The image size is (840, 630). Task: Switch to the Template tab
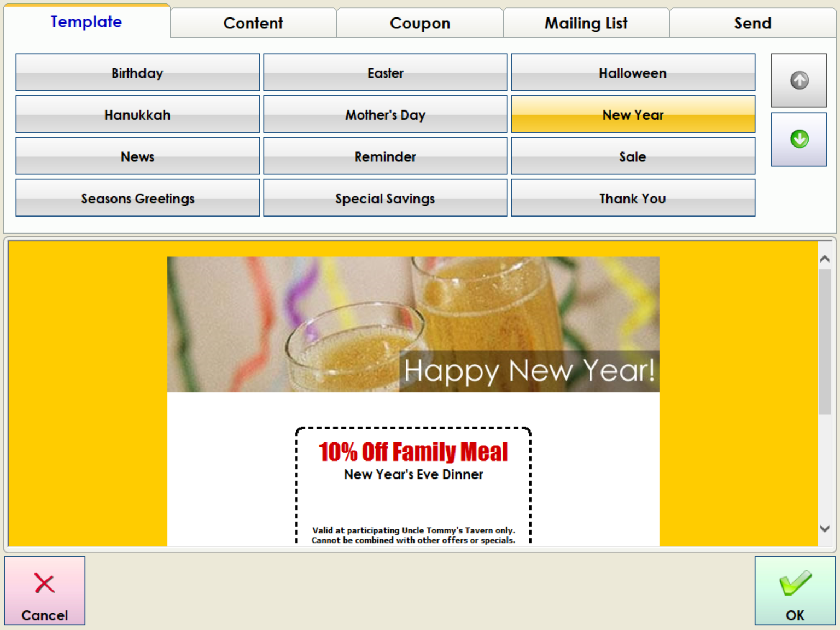click(x=86, y=22)
